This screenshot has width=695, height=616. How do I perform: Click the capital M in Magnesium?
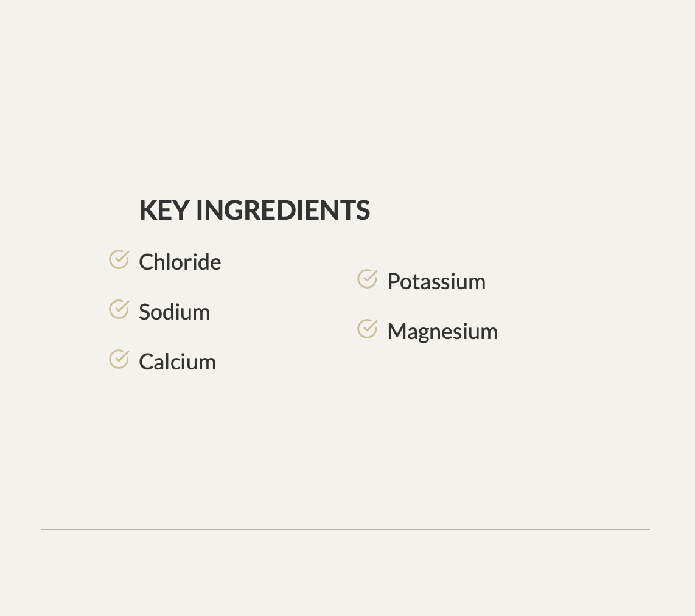click(396, 332)
